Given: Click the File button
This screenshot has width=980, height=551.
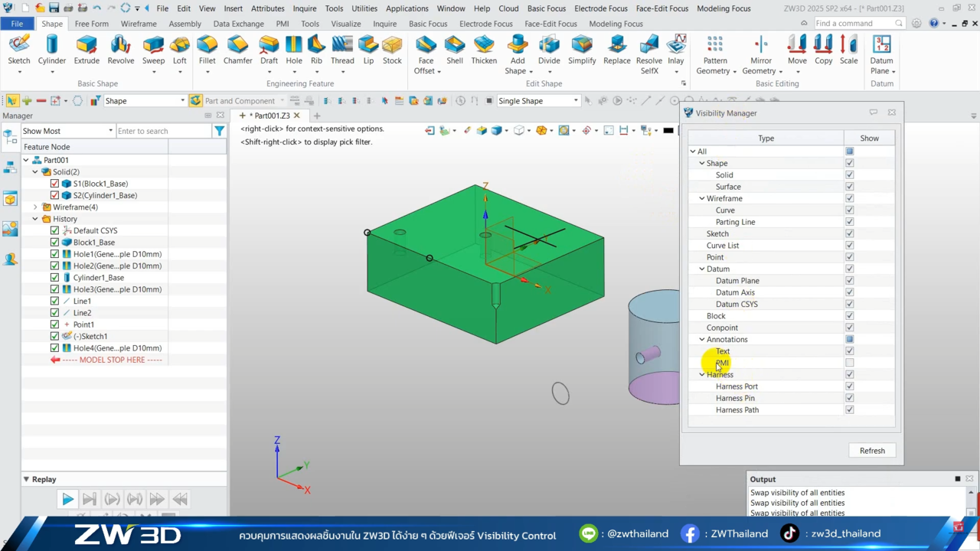Looking at the screenshot, I should (17, 24).
